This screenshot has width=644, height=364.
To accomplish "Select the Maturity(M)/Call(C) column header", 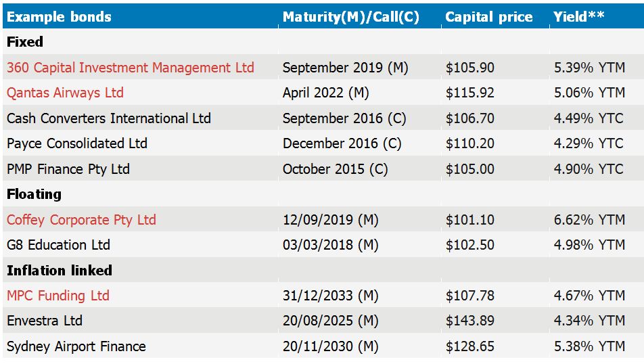I will pyautogui.click(x=350, y=17).
